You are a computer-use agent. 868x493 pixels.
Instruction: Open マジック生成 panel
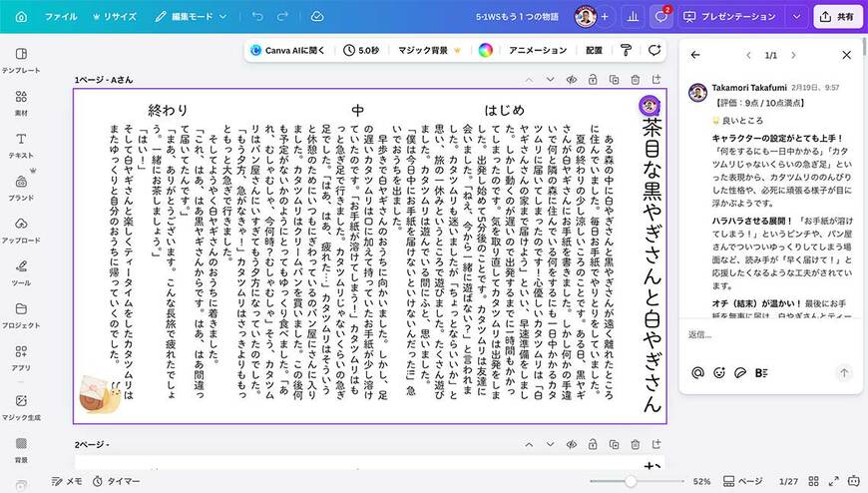[21, 407]
